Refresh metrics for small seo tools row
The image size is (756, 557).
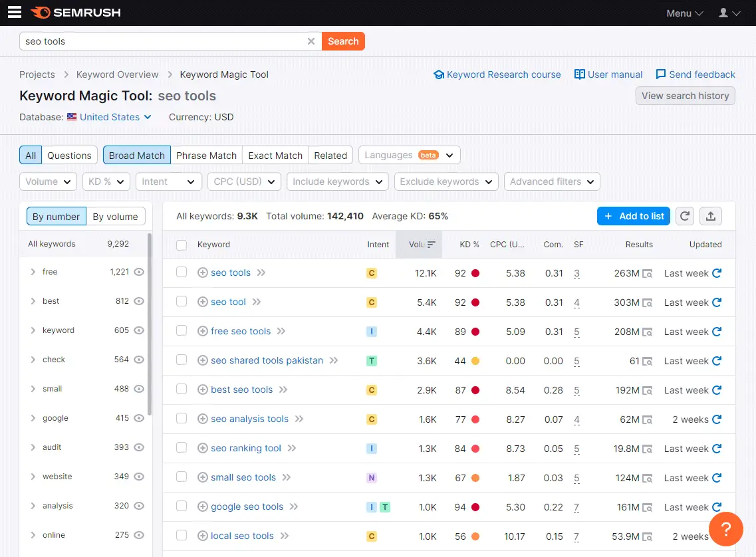tap(717, 477)
